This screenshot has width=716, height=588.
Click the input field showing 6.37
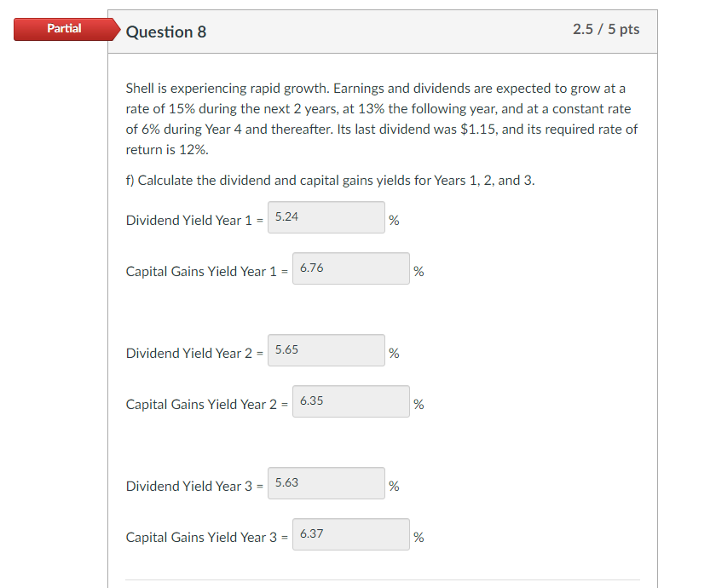(350, 534)
